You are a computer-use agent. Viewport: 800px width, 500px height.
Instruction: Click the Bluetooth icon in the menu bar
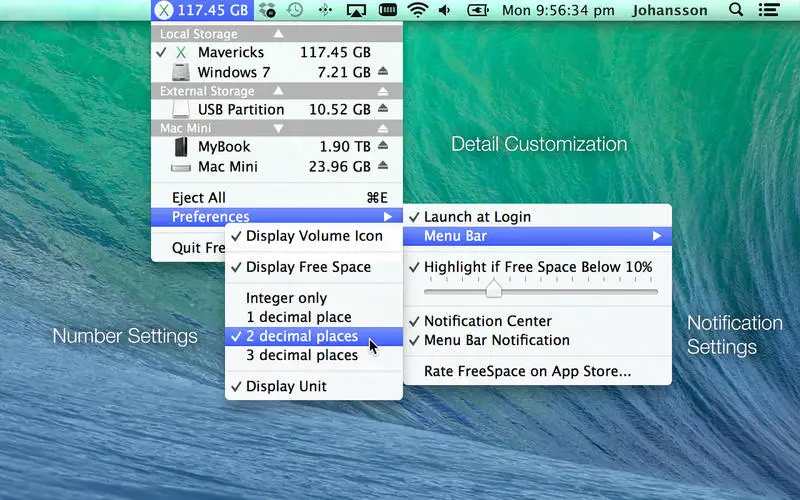(x=325, y=10)
